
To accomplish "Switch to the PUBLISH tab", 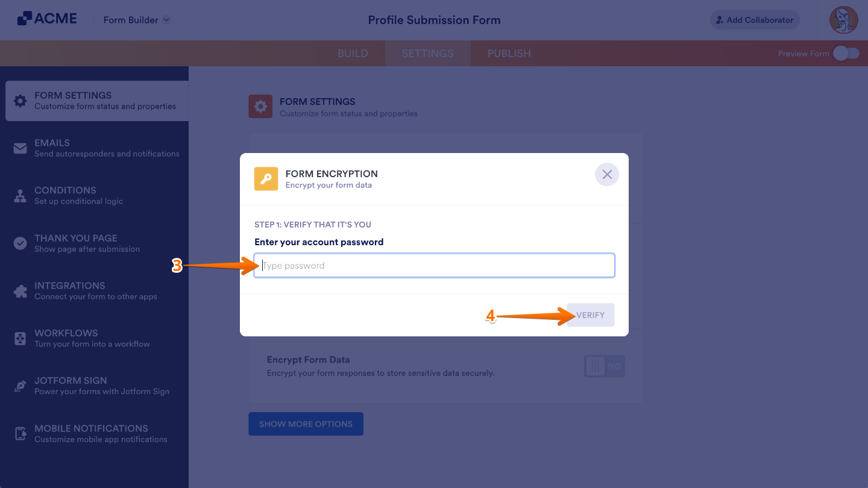I will pos(509,53).
